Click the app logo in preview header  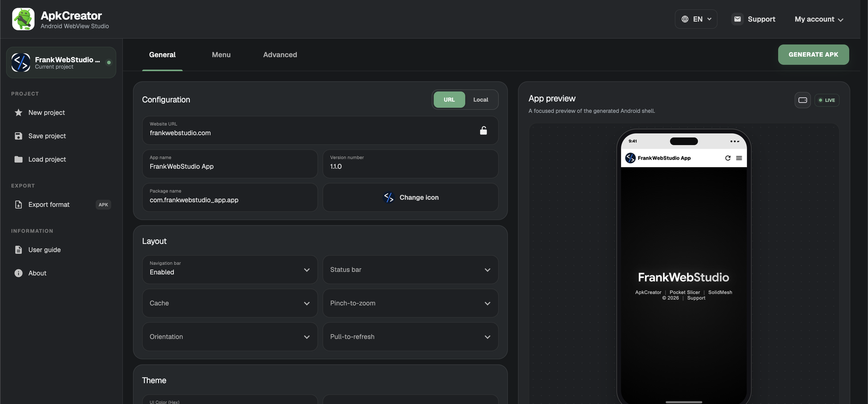tap(630, 158)
